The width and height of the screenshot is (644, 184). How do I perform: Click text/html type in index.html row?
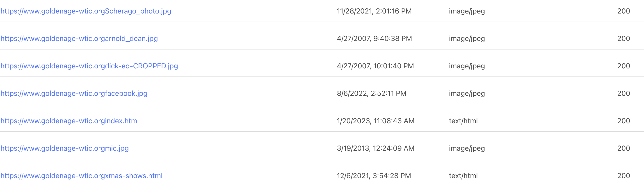coord(463,121)
